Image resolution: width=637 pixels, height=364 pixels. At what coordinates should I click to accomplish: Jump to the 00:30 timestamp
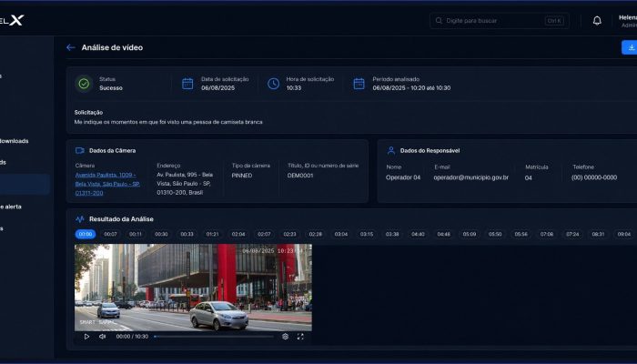161,234
